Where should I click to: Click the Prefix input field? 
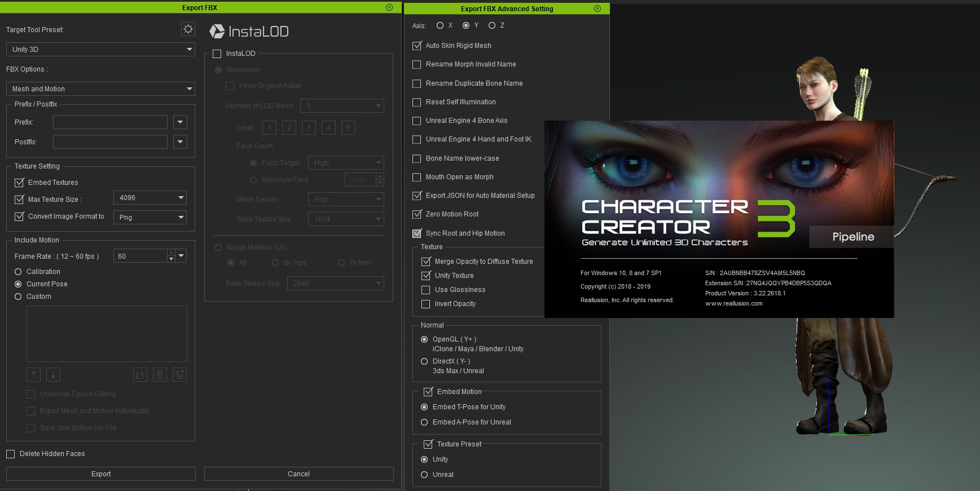[110, 122]
